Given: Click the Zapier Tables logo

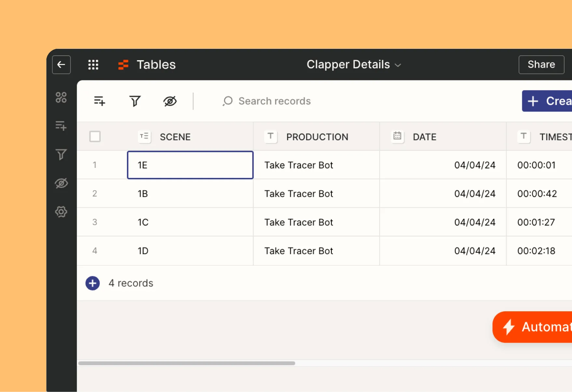Looking at the screenshot, I should [123, 65].
